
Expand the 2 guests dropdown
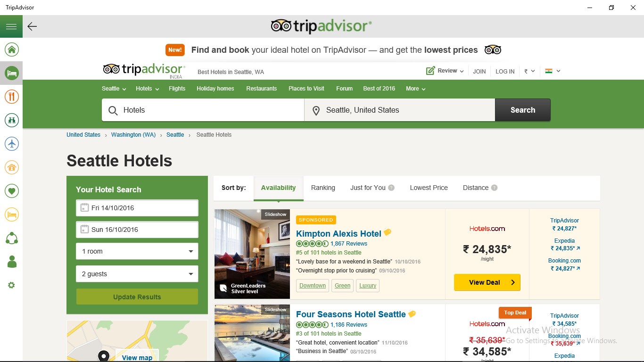(x=137, y=274)
